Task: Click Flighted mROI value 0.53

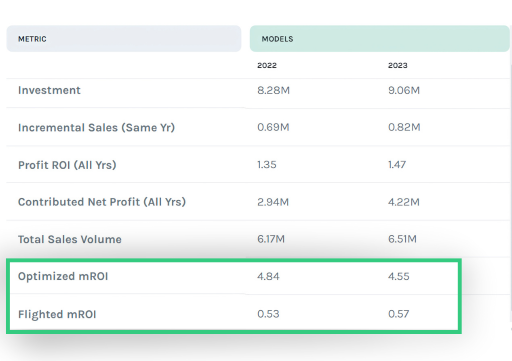Action: click(x=268, y=314)
